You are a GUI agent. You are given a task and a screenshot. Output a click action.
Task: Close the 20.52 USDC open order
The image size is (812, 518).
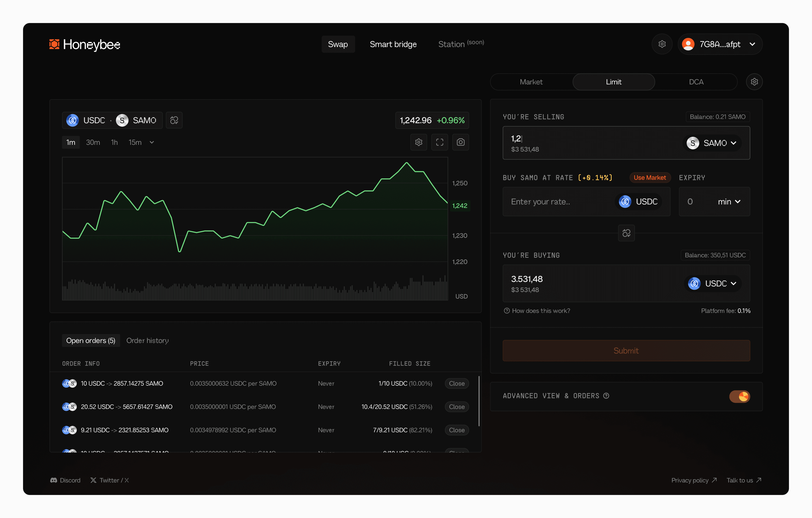point(457,407)
